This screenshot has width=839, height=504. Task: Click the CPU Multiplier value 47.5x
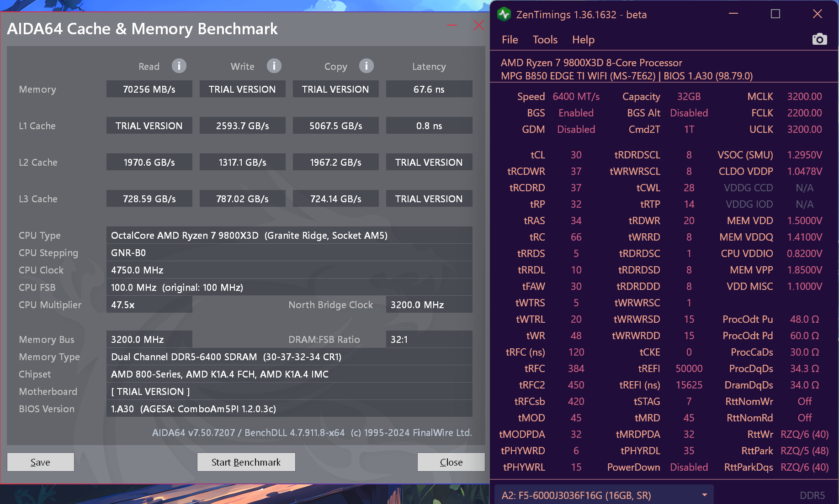[149, 304]
